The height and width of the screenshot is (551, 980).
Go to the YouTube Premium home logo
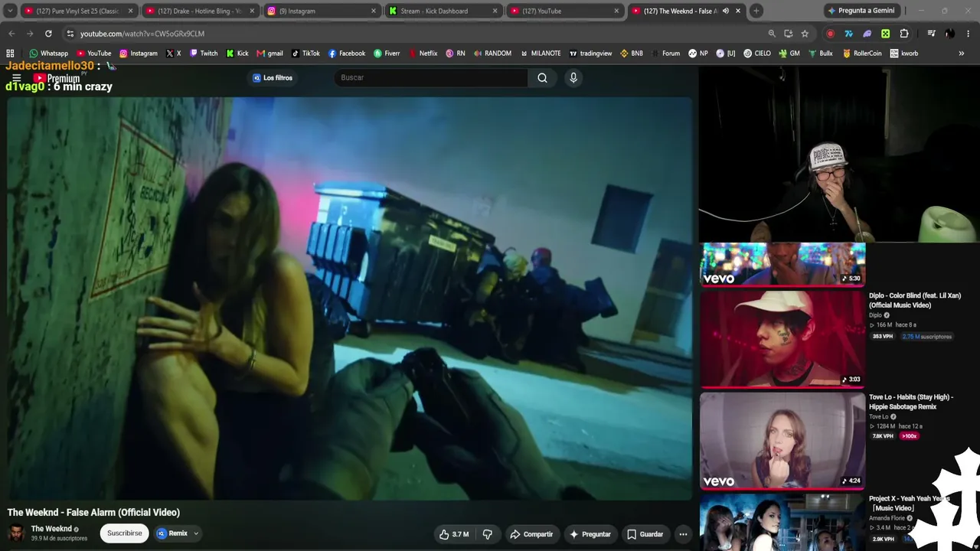coord(57,78)
